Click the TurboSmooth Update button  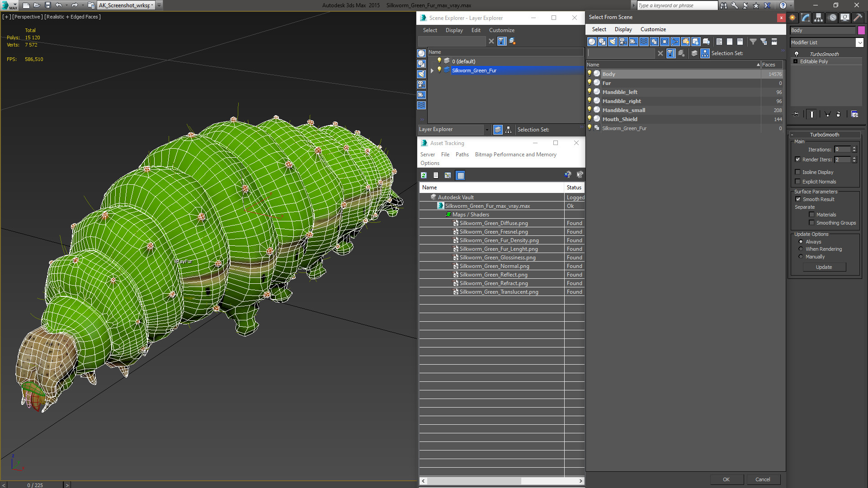(824, 267)
